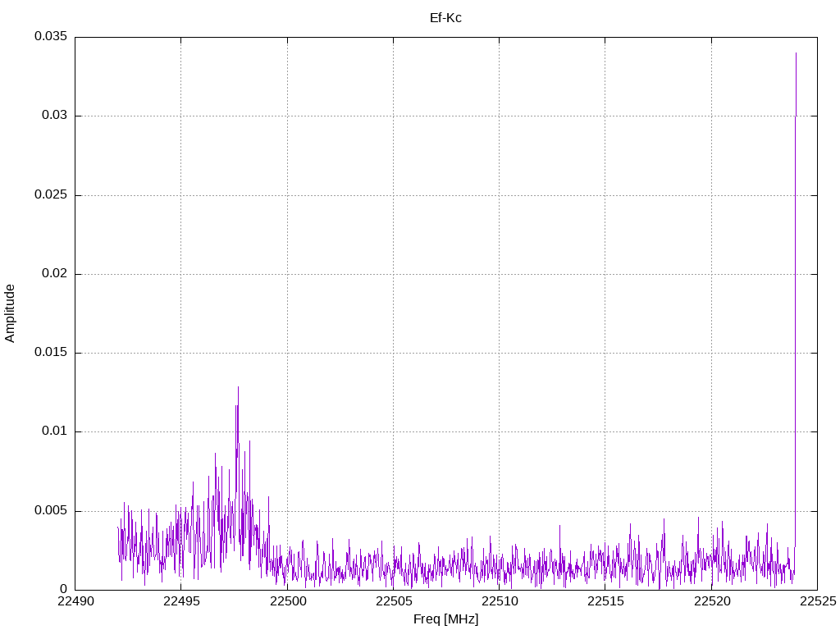Click the 22520 x-axis tick label
Screen dimensions: 840x630
click(712, 601)
